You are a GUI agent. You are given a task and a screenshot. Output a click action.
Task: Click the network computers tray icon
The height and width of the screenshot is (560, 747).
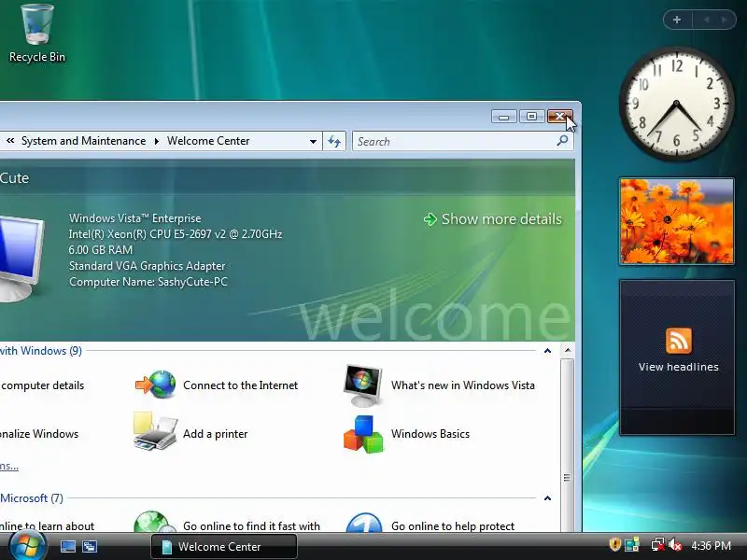(x=632, y=545)
